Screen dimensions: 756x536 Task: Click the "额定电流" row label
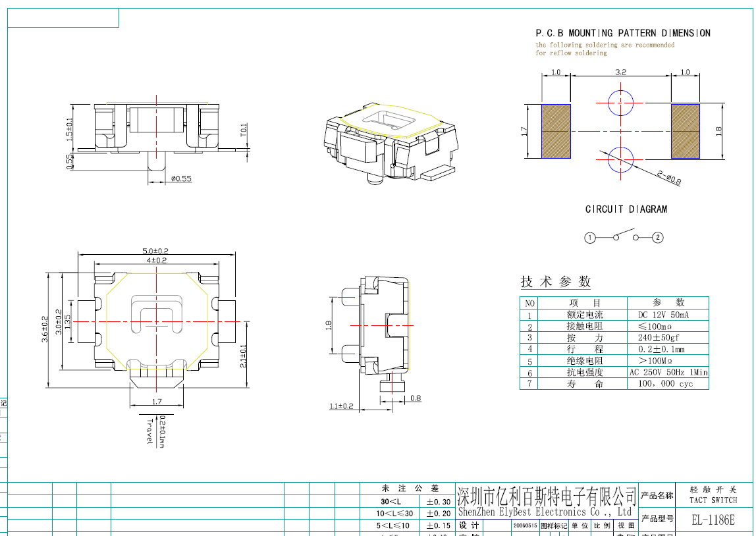(x=585, y=315)
